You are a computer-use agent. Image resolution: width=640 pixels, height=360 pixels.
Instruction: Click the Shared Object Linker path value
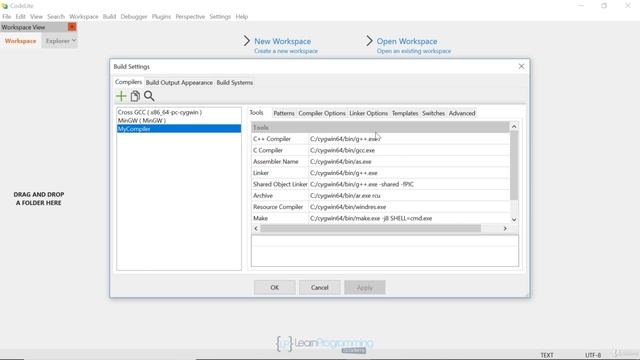409,184
